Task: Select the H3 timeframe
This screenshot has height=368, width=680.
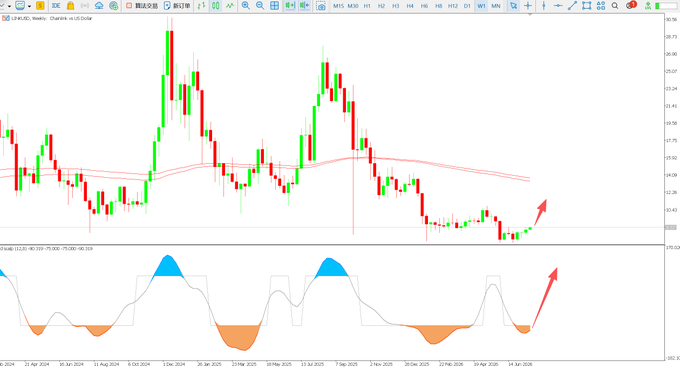Action: (396, 6)
